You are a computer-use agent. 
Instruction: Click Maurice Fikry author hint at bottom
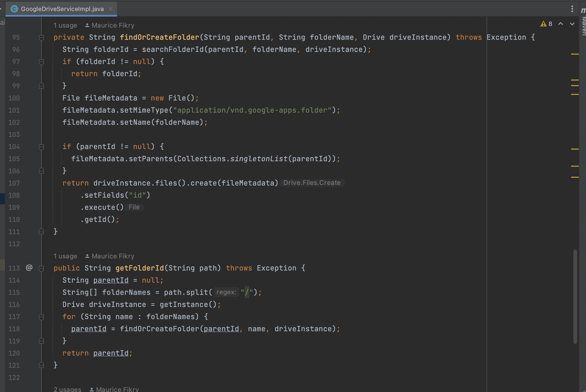114,389
